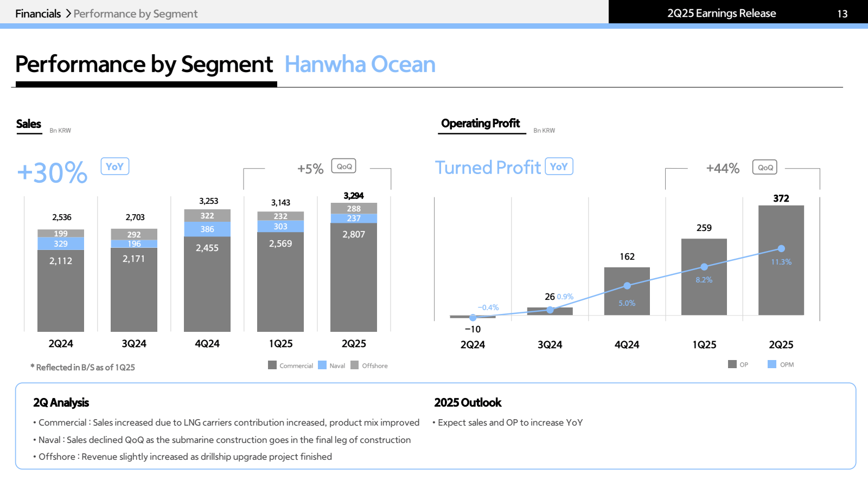Click the Offshore analysis bullet
The height and width of the screenshot is (488, 868).
(x=182, y=457)
